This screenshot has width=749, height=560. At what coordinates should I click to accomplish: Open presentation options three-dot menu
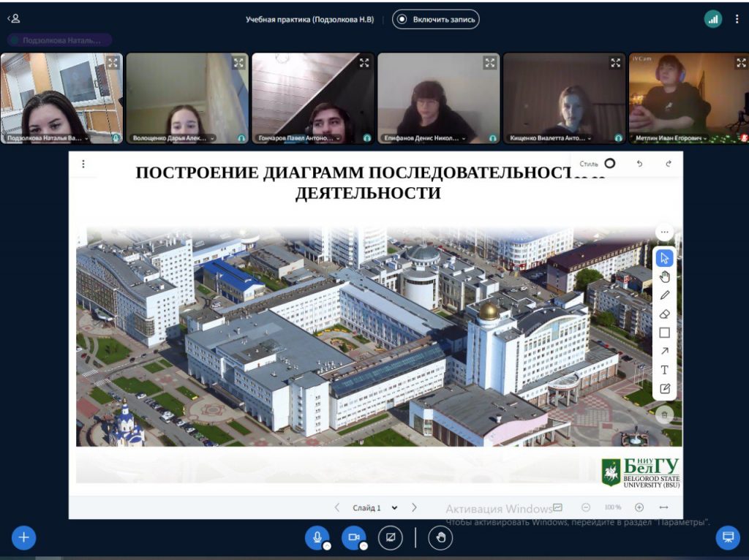(83, 164)
